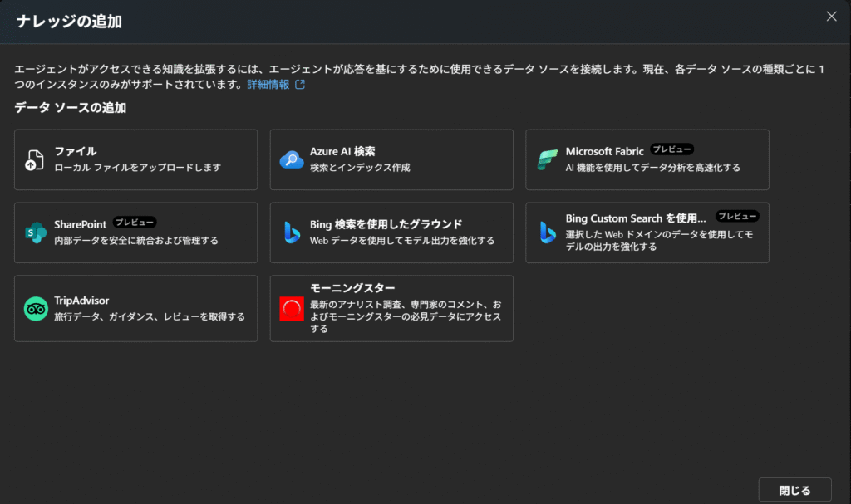The image size is (851, 504).
Task: Click the Azure AI Search cloud icon
Action: (292, 160)
